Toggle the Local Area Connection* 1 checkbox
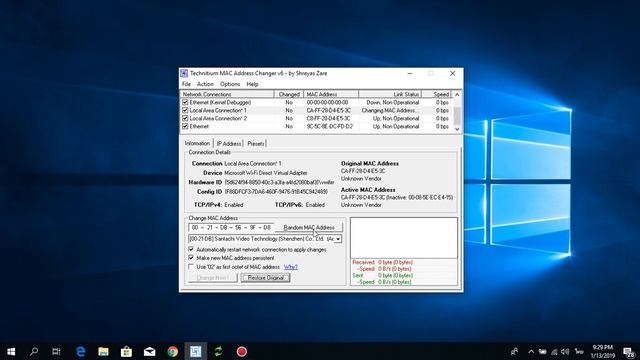Viewport: 640px width, 360px height. pos(185,110)
